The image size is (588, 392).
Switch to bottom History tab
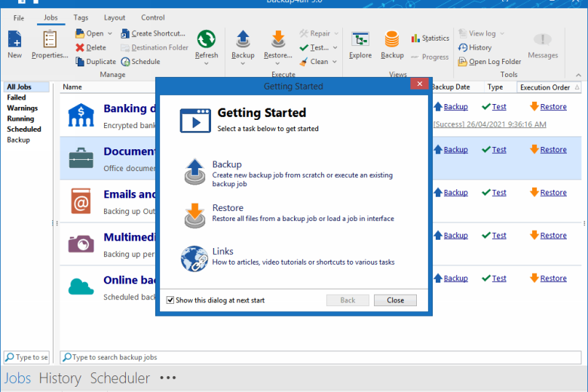pos(60,378)
